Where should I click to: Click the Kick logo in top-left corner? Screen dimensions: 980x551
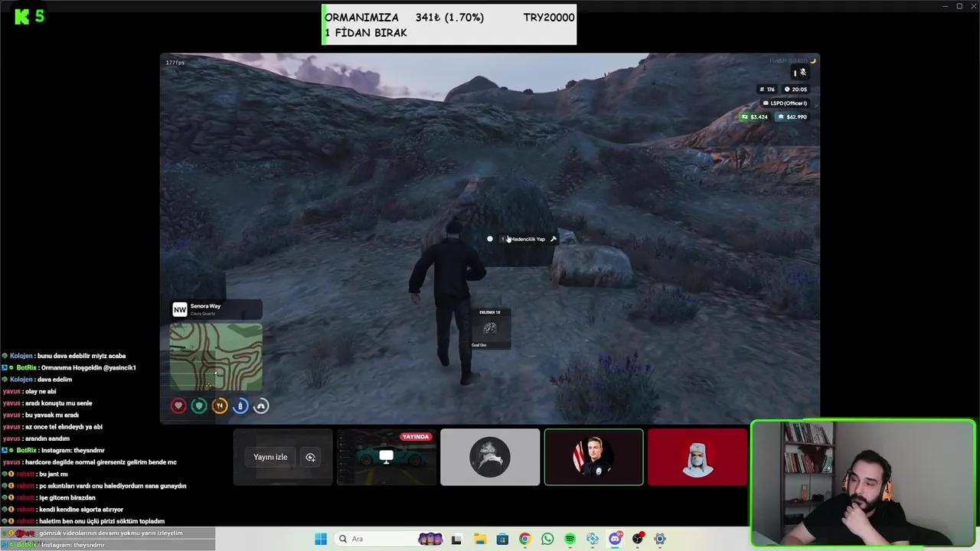[22, 16]
